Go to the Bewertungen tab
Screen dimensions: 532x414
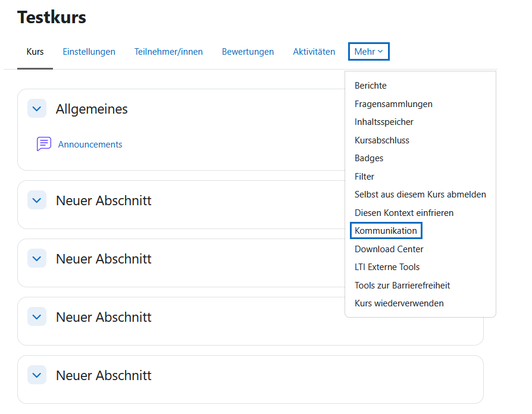[248, 52]
